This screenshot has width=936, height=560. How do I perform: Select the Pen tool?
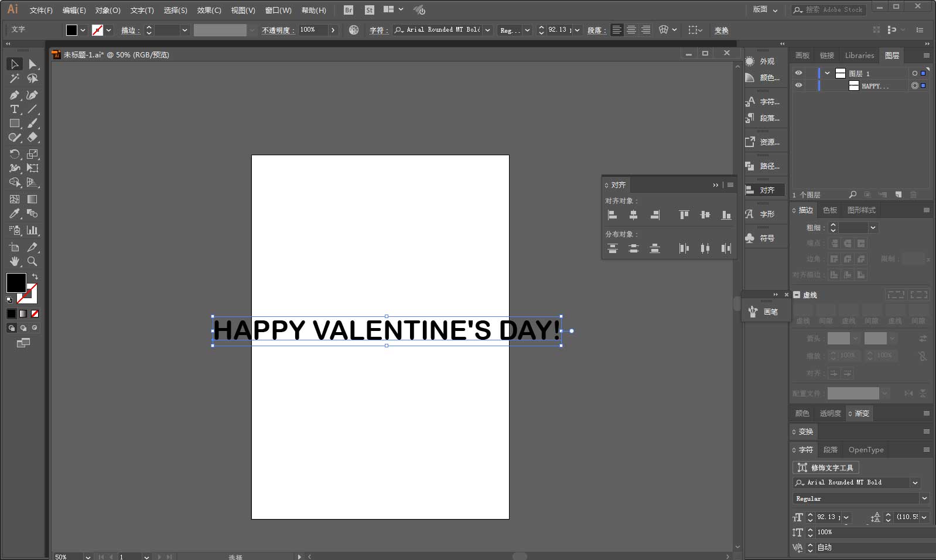point(15,95)
